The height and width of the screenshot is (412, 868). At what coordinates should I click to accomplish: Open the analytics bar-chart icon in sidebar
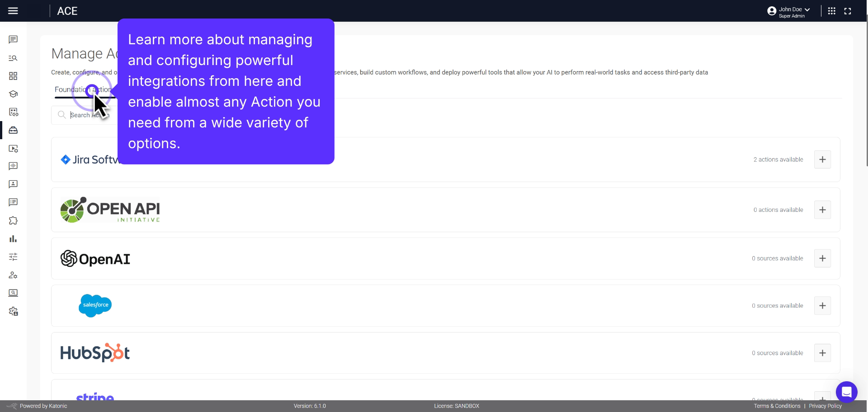13,239
